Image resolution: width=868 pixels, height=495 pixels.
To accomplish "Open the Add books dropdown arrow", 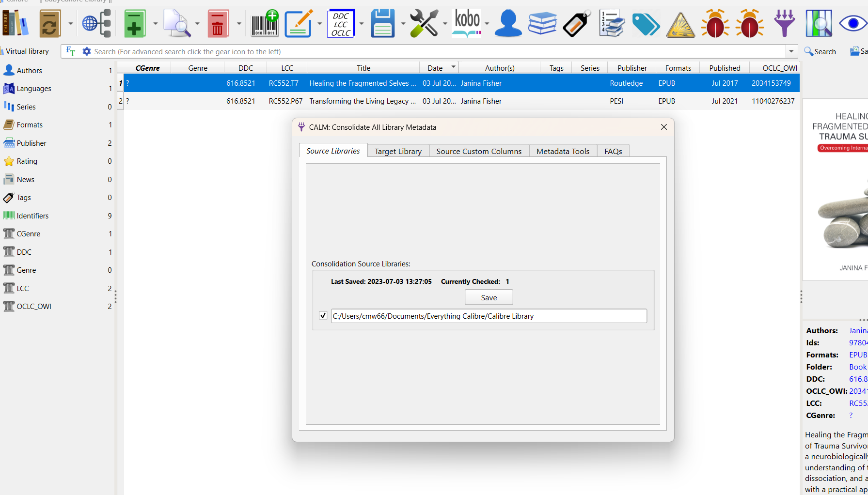I will point(155,23).
